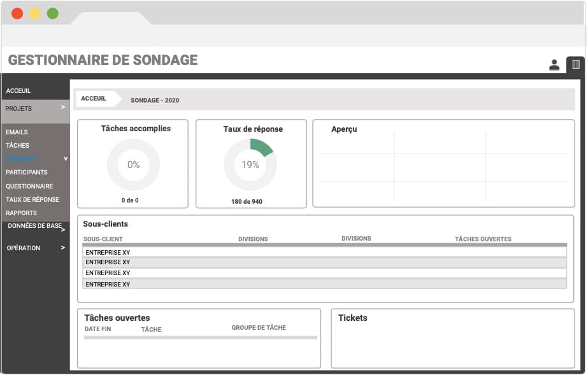Click the Sous-clients panel title
This screenshot has width=588, height=375.
[x=105, y=224]
